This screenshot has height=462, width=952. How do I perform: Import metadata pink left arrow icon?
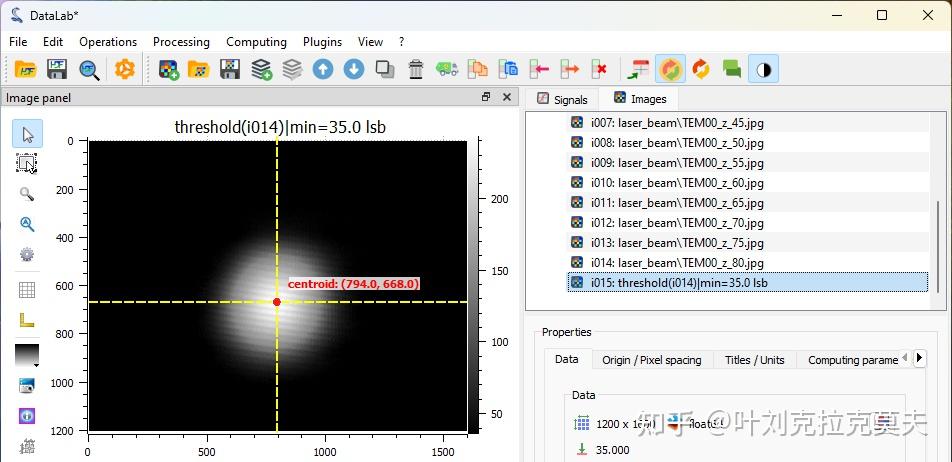(540, 69)
